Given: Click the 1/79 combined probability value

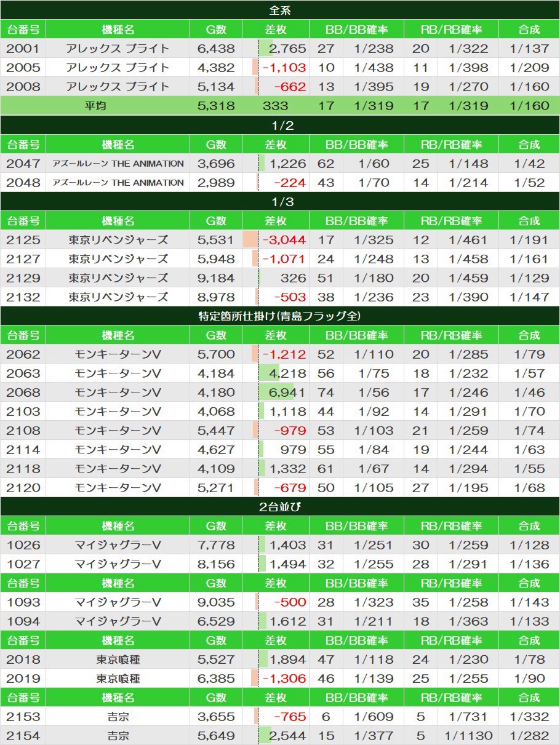Looking at the screenshot, I should (x=528, y=354).
